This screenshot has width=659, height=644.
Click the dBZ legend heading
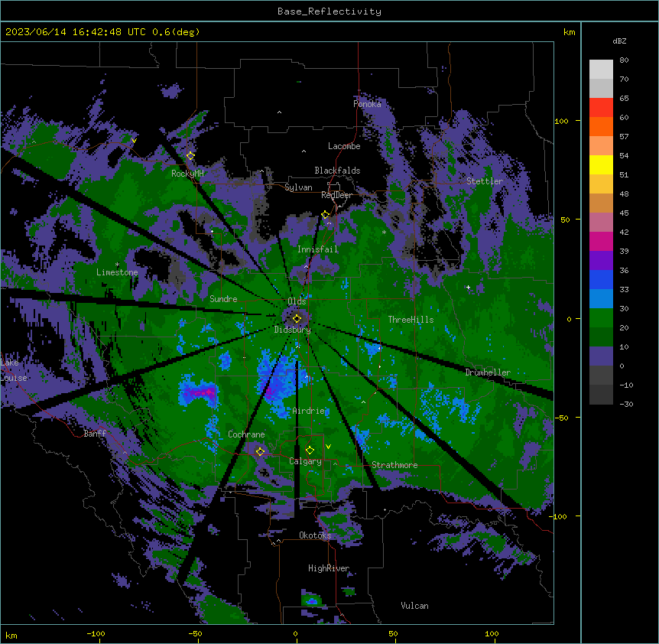tap(619, 41)
